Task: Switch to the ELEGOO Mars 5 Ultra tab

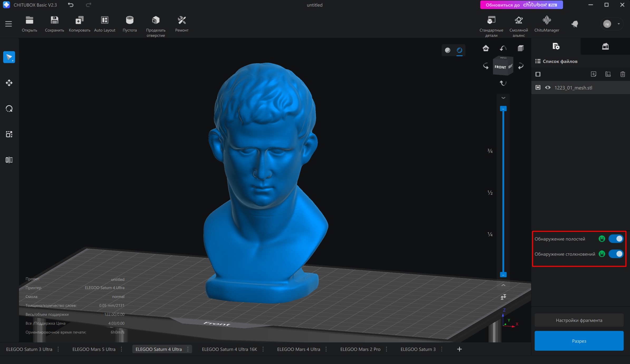Action: point(94,349)
